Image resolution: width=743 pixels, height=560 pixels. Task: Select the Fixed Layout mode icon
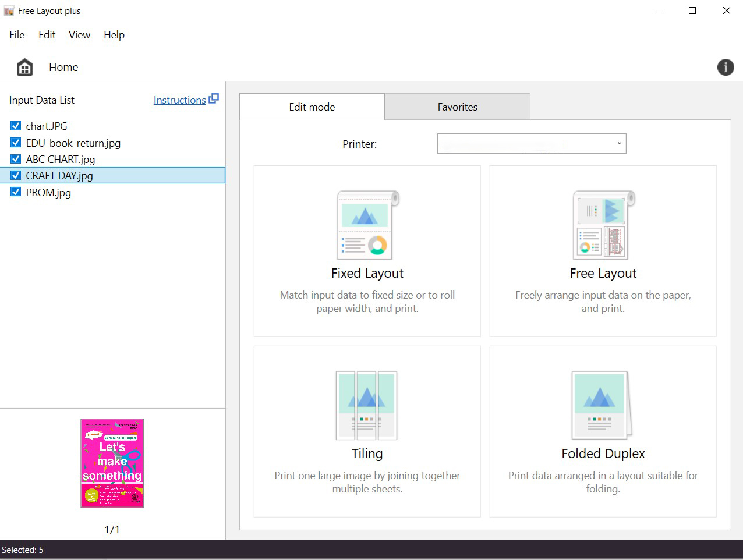(x=367, y=225)
